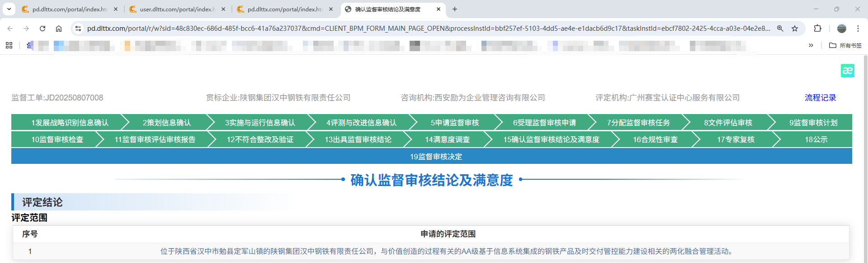Open the apps grid in bookmarks bar
The width and height of the screenshot is (868, 263).
tap(9, 45)
